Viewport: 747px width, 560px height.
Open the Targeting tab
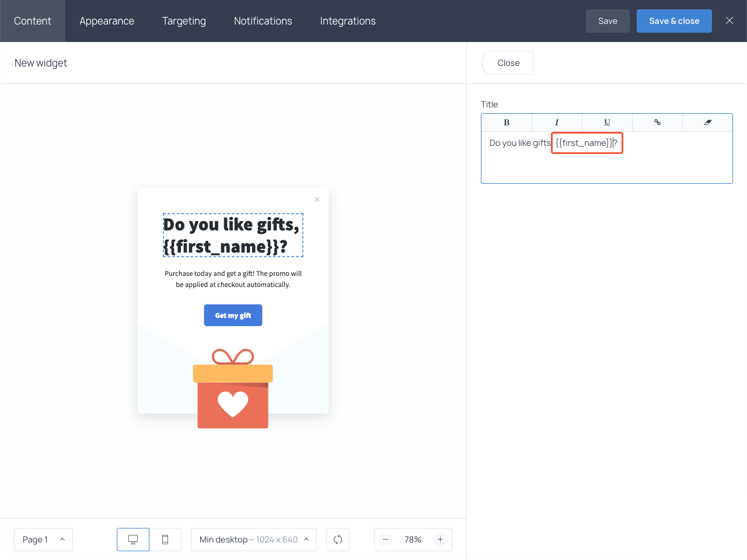tap(184, 21)
